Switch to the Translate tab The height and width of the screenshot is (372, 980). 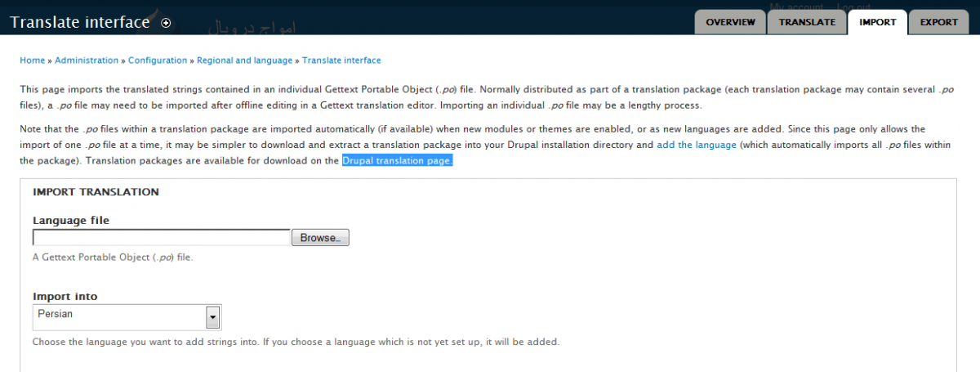[x=807, y=22]
